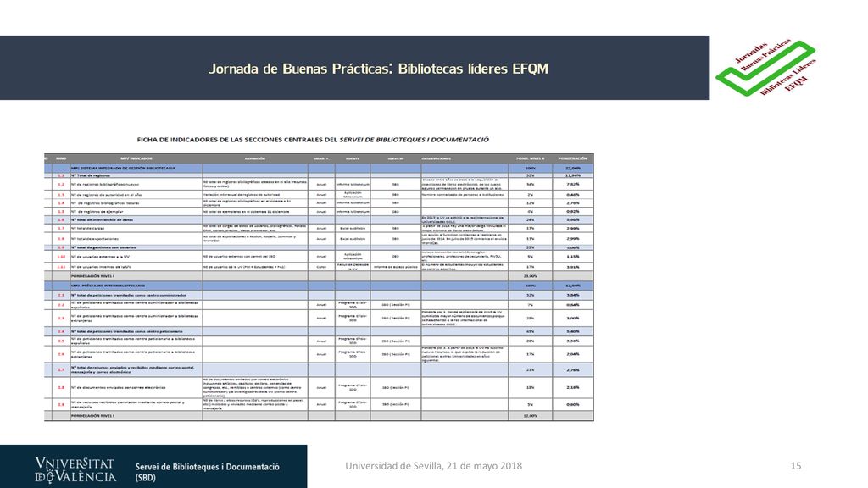Viewport: 868px width, 488px height.
Task: Select the 'MP1 Sistema integrado de gestión bibliotecaria' row
Action: tap(319, 168)
